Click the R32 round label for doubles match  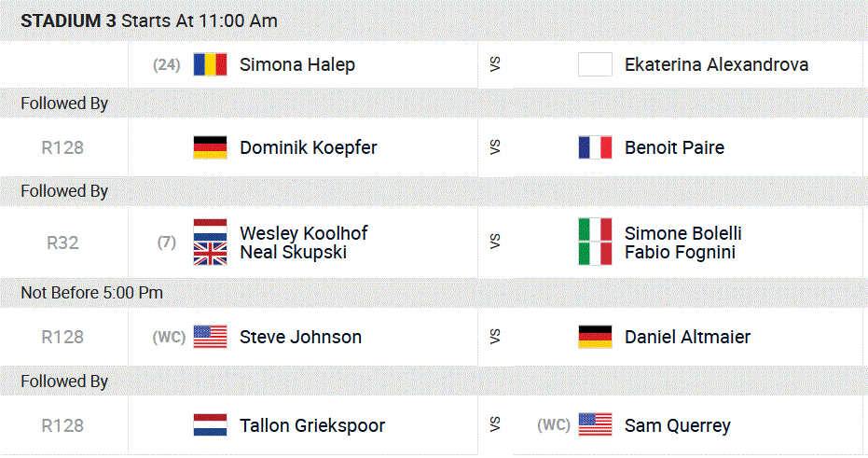coord(62,243)
